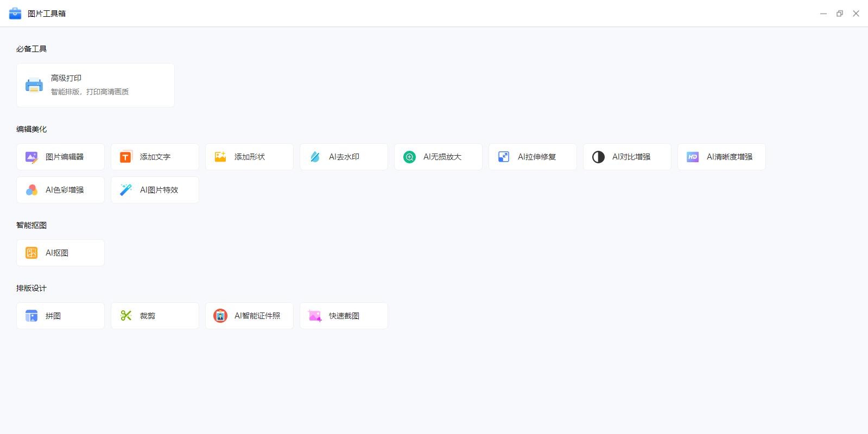Open AI对比增强 contrast enhancement

(627, 157)
